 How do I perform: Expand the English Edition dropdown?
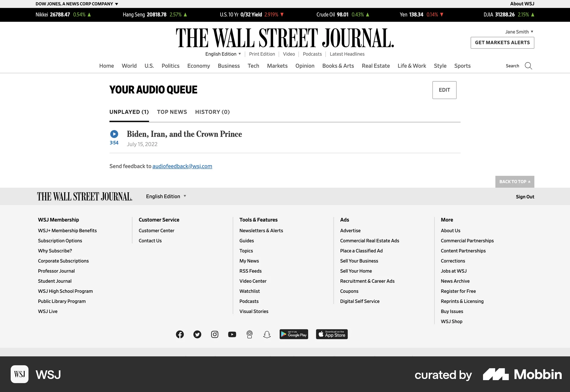pyautogui.click(x=223, y=54)
